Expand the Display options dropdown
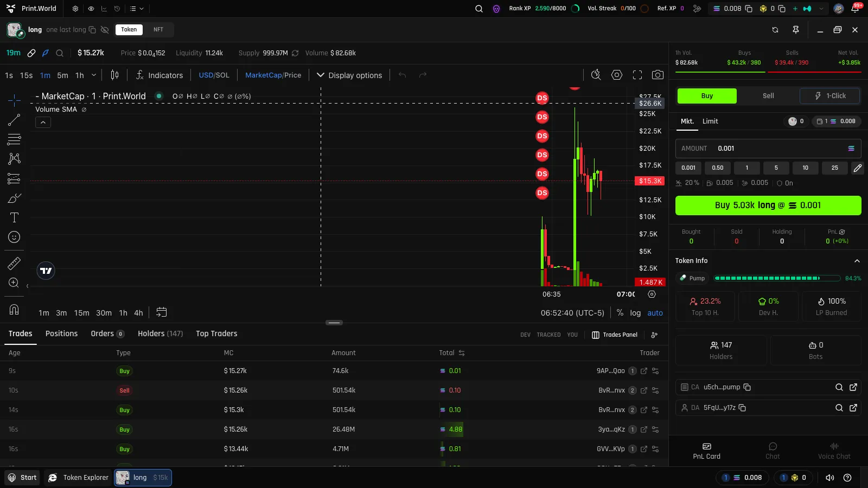The height and width of the screenshot is (488, 868). coord(350,75)
